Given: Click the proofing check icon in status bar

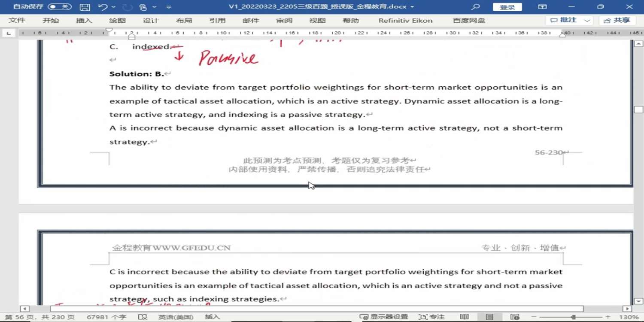Looking at the screenshot, I should pos(143,317).
